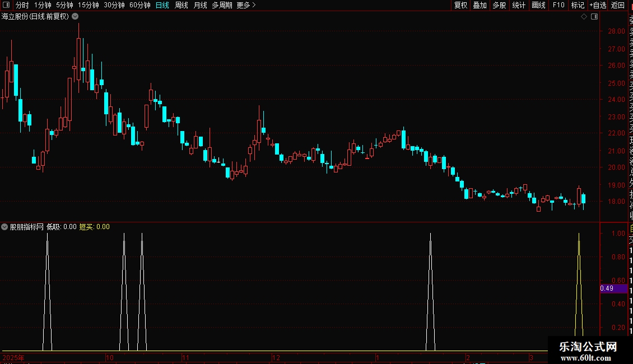Add stock via +自选 button
633x364 pixels.
click(x=598, y=5)
